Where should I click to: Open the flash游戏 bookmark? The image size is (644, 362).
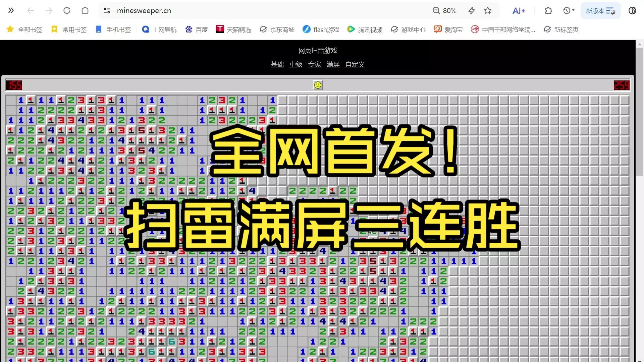pos(321,29)
